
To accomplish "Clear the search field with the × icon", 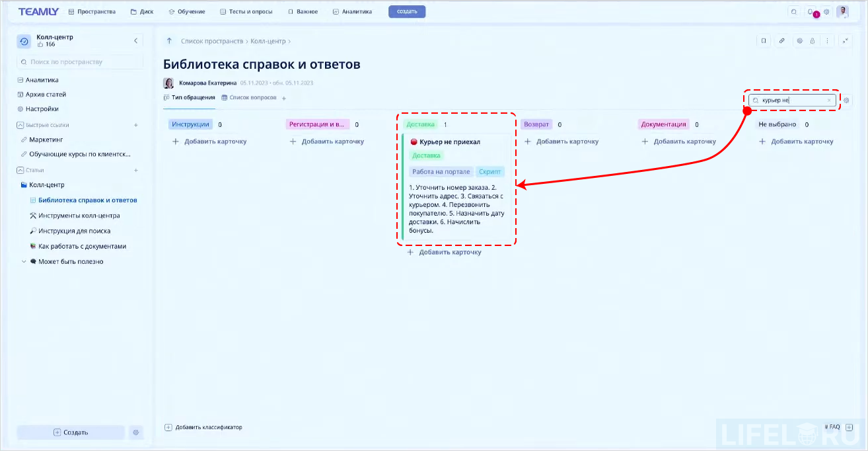I will [x=830, y=100].
